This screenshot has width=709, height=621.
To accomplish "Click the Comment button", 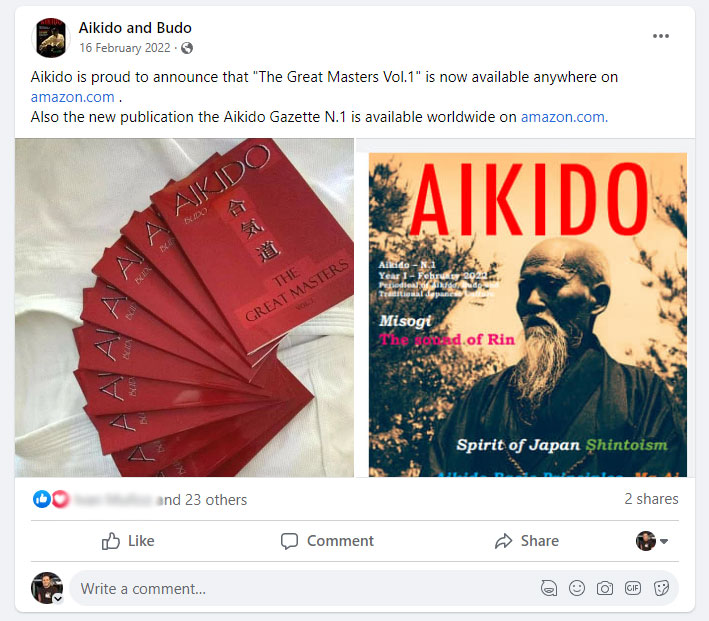I will (327, 541).
